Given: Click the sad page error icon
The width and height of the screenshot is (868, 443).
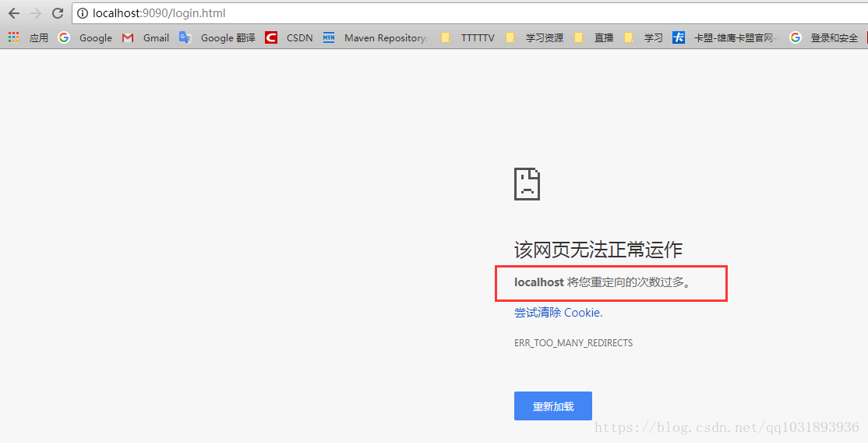Looking at the screenshot, I should coord(527,183).
